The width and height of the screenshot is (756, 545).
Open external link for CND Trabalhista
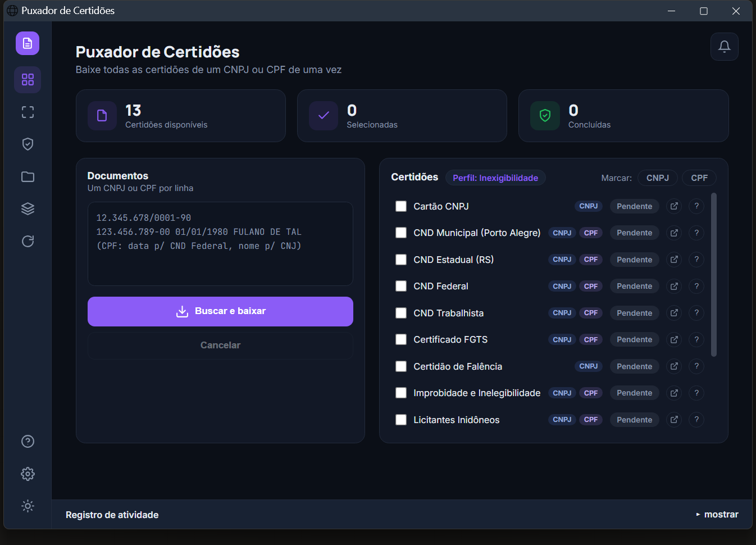[x=674, y=313]
